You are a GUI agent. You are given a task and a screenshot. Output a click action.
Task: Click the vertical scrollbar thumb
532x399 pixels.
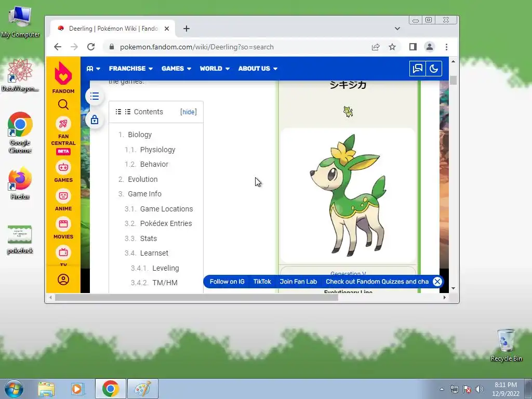(453, 81)
